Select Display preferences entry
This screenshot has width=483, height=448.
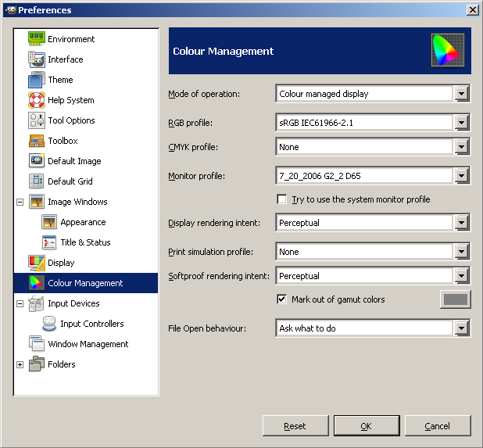[61, 263]
